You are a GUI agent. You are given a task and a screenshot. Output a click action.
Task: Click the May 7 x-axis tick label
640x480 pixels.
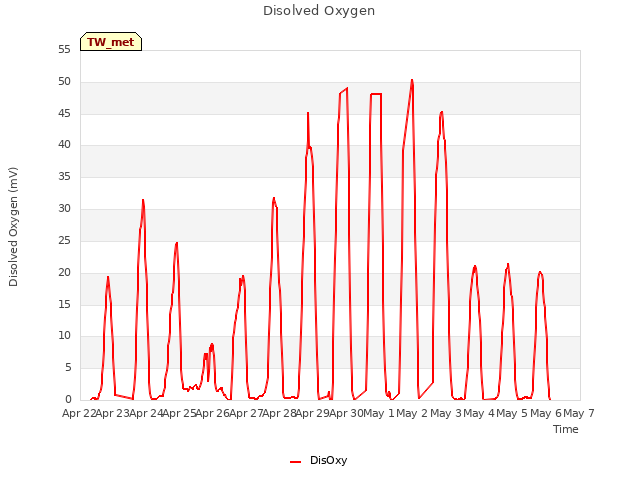pyautogui.click(x=579, y=413)
